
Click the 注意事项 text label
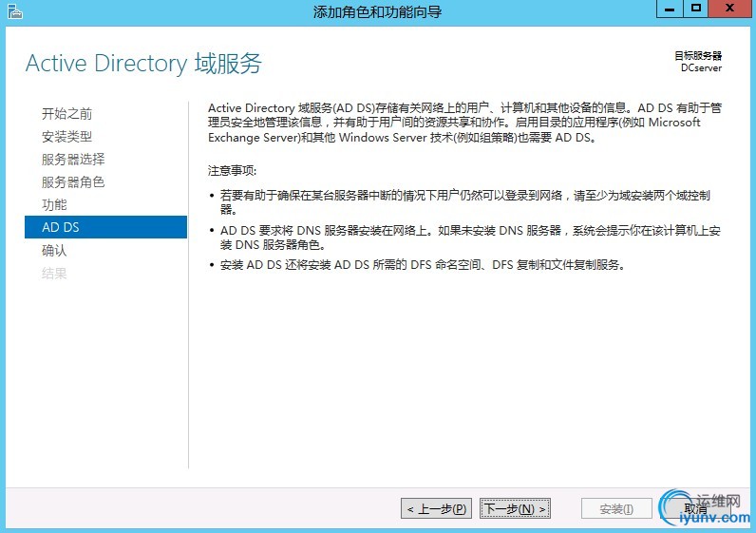click(233, 171)
